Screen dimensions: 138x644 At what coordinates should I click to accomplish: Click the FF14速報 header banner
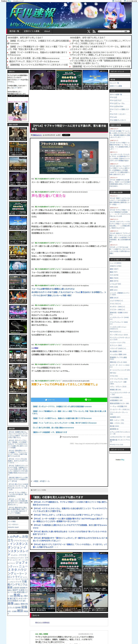[x=69, y=15]
